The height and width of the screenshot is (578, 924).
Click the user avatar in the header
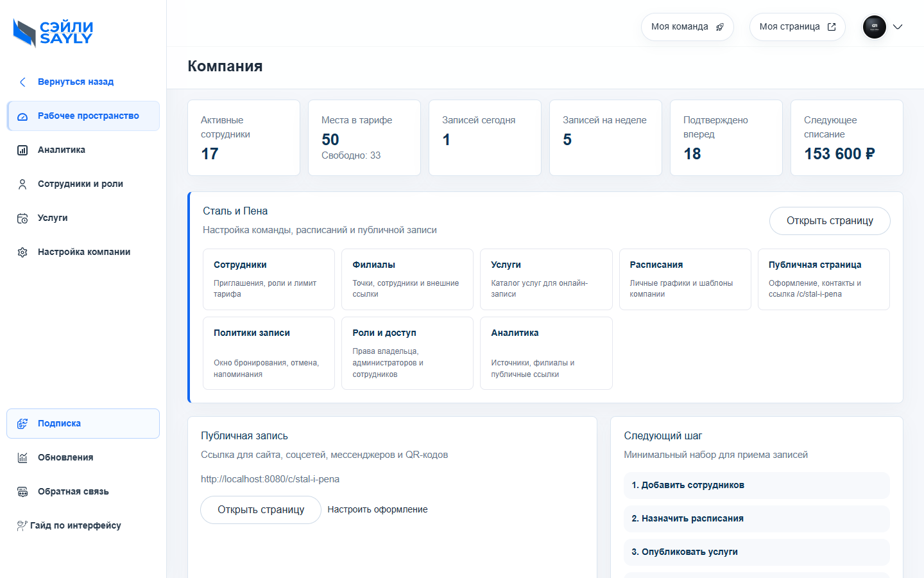click(x=875, y=27)
